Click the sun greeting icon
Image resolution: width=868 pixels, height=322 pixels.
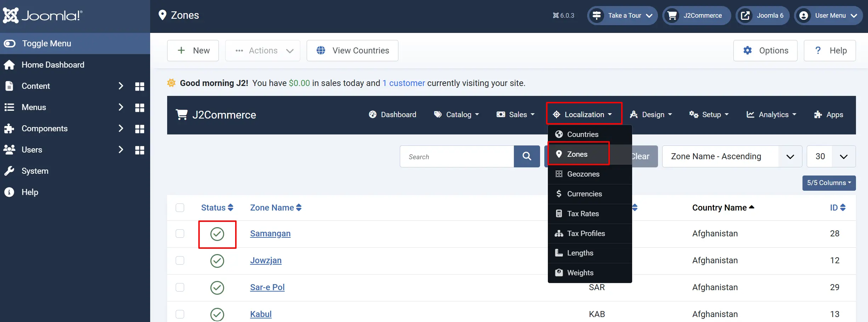171,83
